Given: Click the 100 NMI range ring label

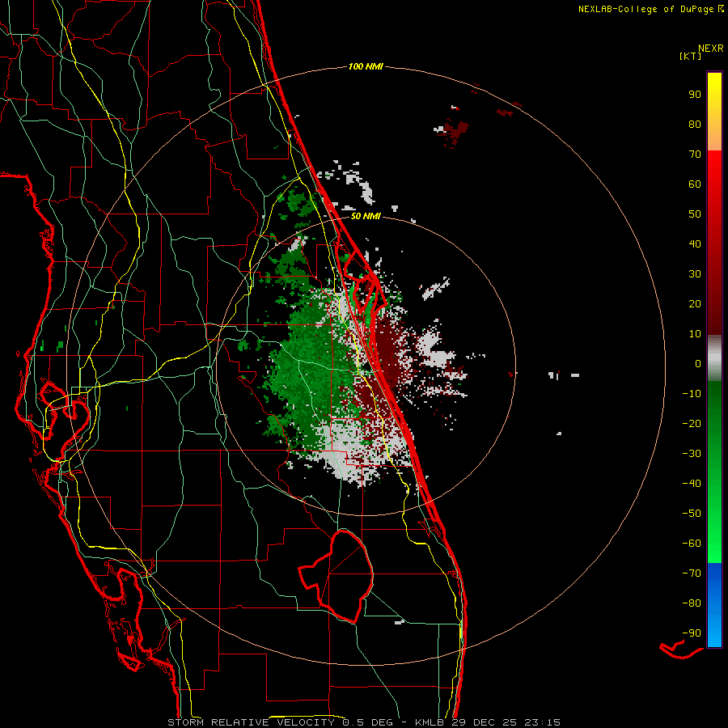Looking at the screenshot, I should pos(366,66).
